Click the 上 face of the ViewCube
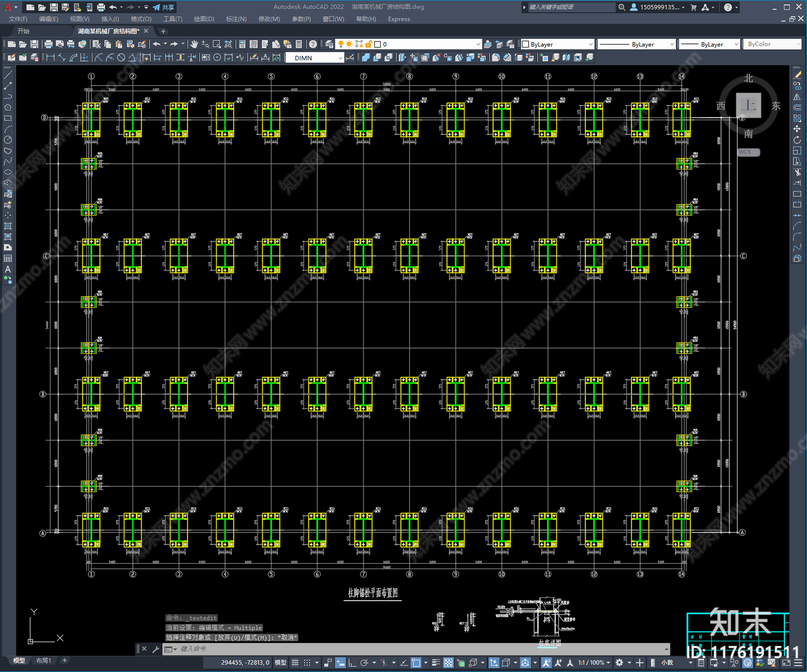The width and height of the screenshot is (807, 672). [x=748, y=105]
